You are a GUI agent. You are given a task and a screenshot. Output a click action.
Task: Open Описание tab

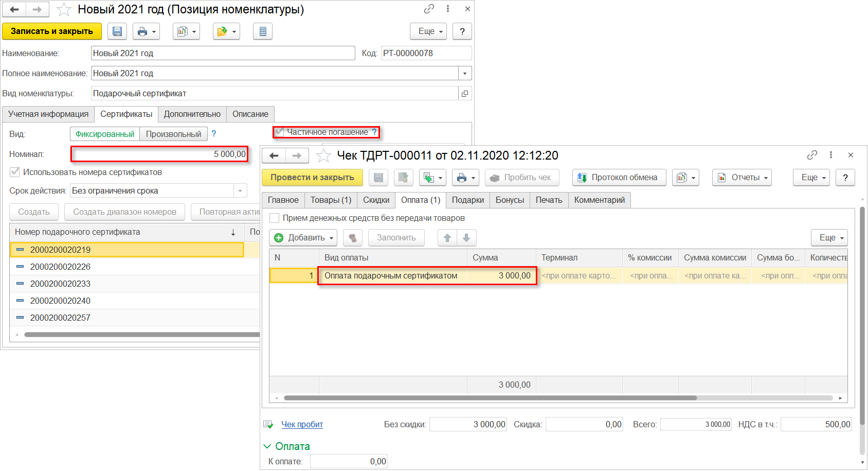(x=250, y=114)
